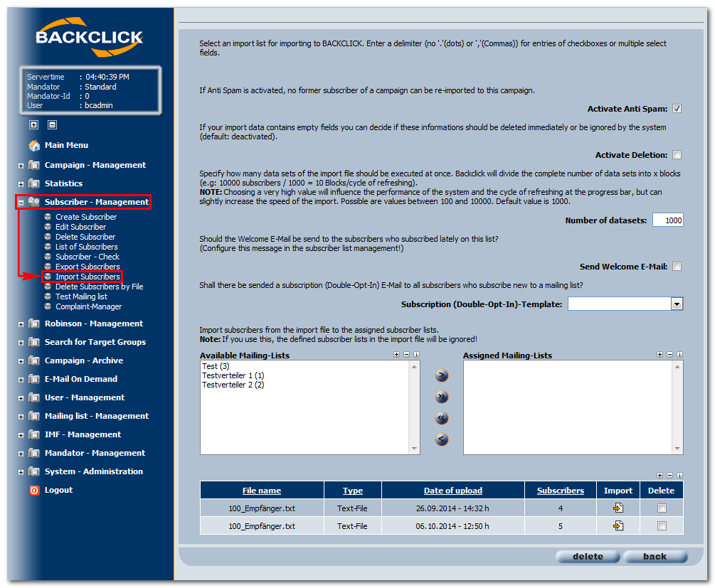Open Subscription Double-Opt-In Template dropdown
The width and height of the screenshot is (715, 588).
[x=677, y=304]
